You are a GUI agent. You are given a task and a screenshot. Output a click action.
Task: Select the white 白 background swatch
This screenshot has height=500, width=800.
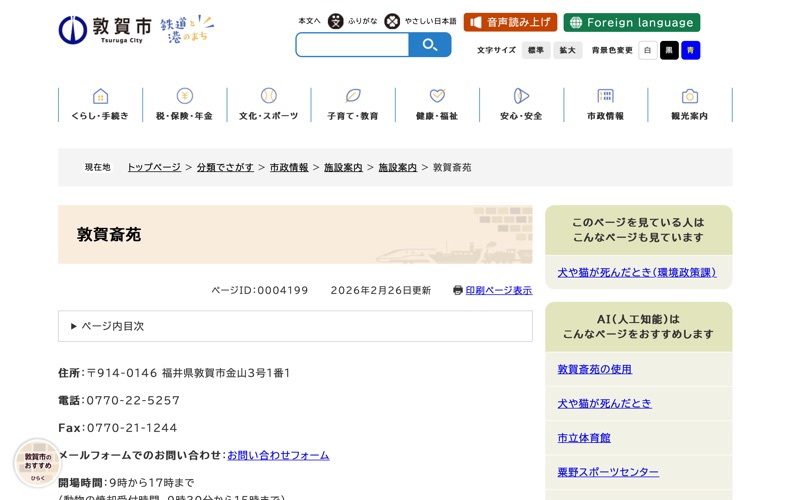(x=647, y=50)
